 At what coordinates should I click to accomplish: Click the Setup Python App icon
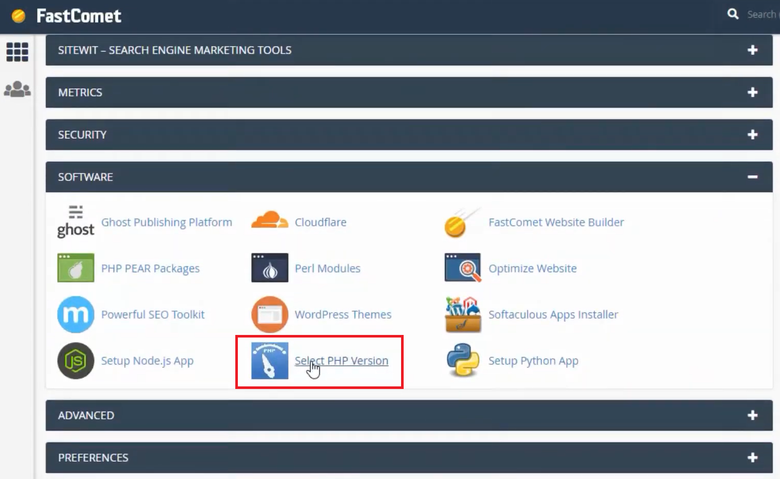pos(462,360)
